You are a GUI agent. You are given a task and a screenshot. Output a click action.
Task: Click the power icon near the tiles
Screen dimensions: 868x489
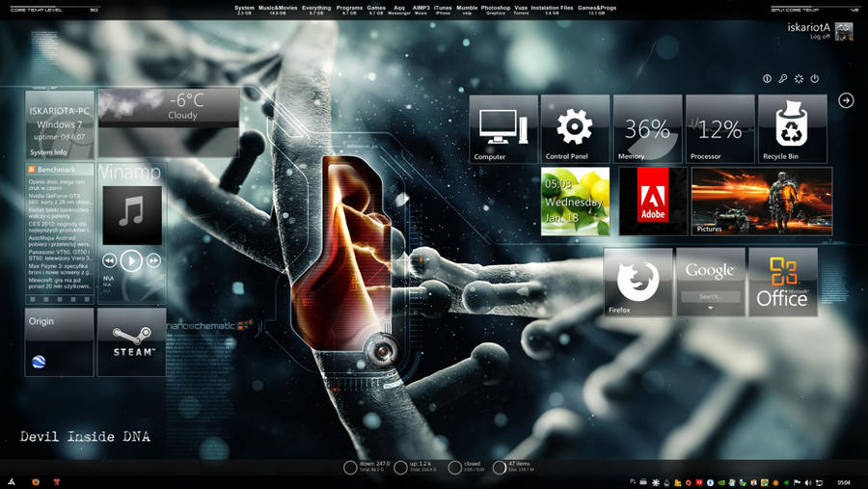(815, 79)
